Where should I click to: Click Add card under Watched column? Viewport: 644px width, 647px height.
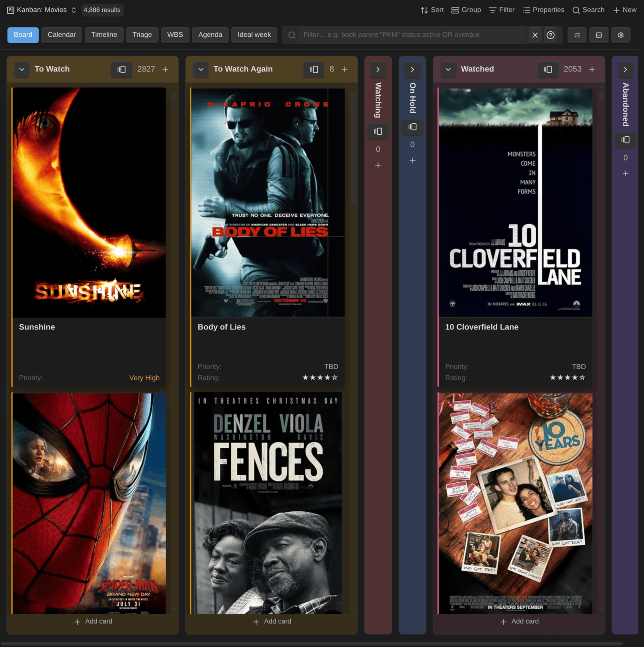coord(519,621)
